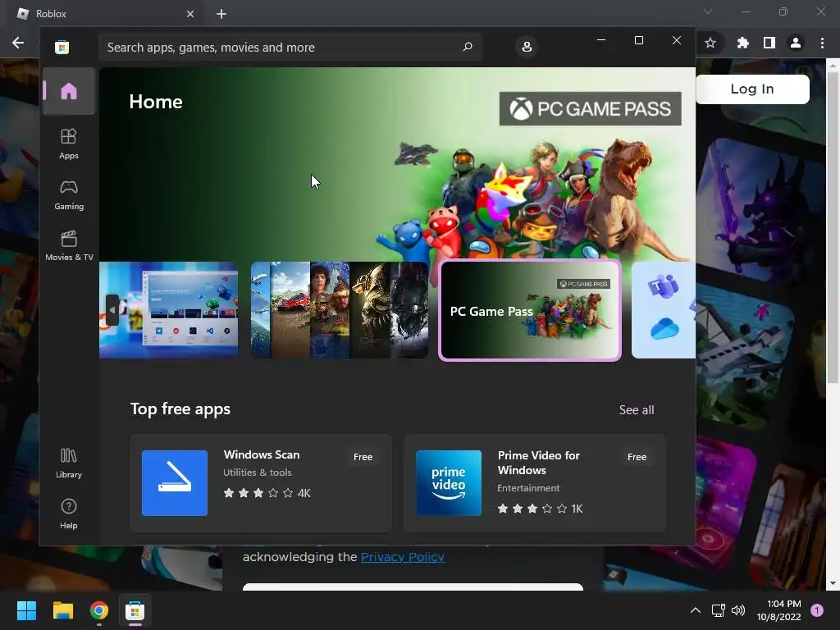The width and height of the screenshot is (840, 630).
Task: Click the carousel previous arrow
Action: 112,309
